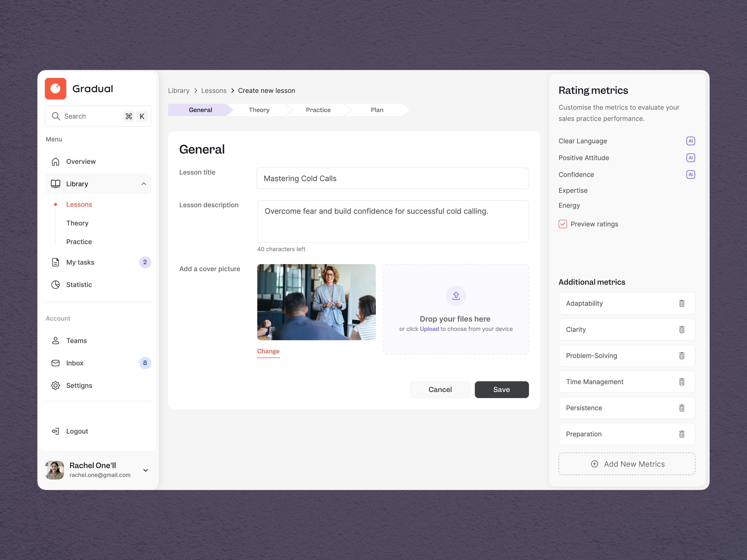The height and width of the screenshot is (560, 747).
Task: Delete the Clarity metric via its trash icon
Action: tap(682, 329)
